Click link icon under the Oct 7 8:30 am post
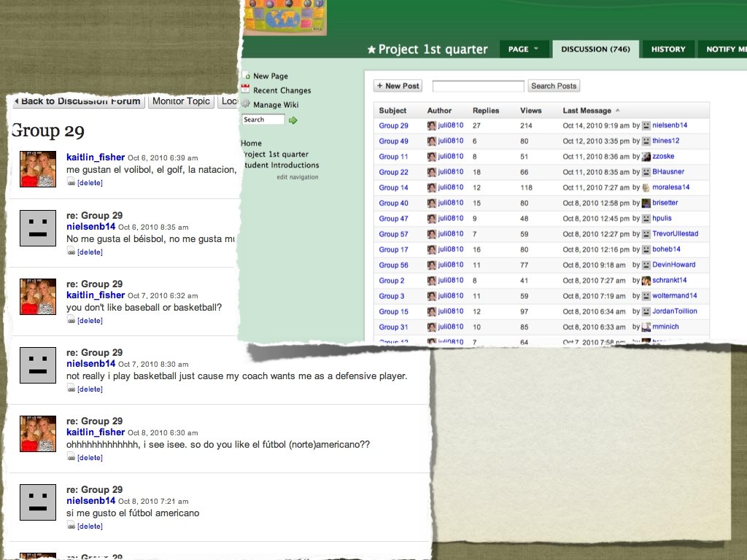The height and width of the screenshot is (560, 747). (x=71, y=389)
